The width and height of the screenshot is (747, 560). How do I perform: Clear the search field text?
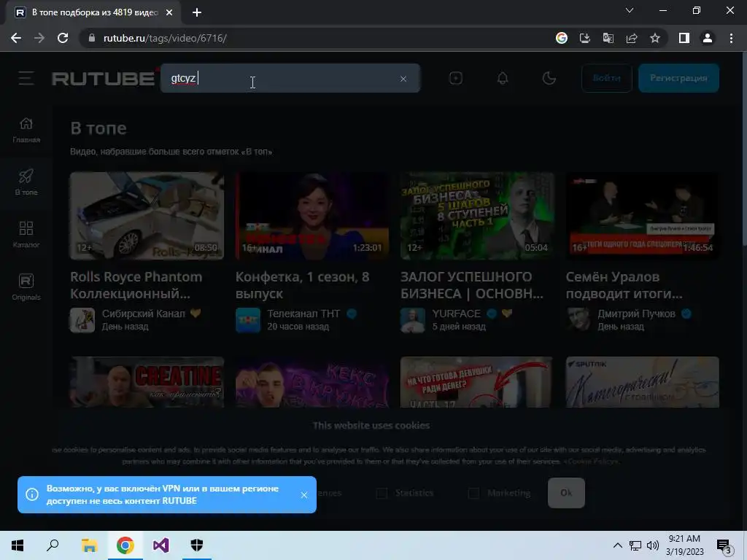[403, 79]
